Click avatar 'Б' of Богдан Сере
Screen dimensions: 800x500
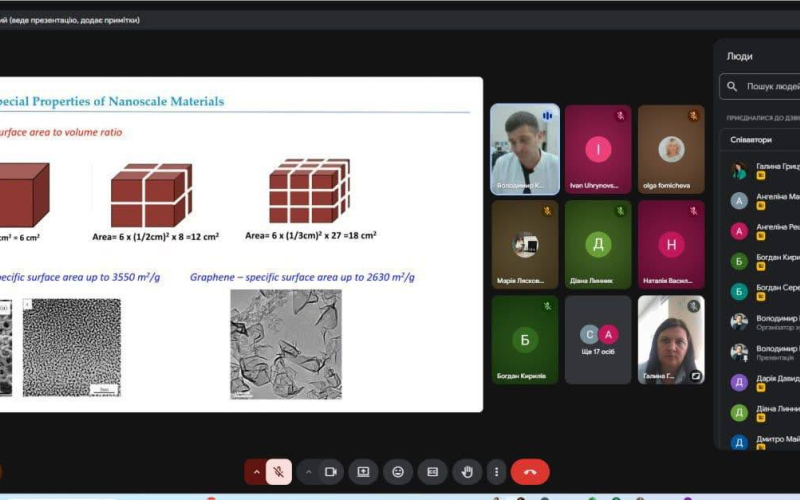pos(739,292)
